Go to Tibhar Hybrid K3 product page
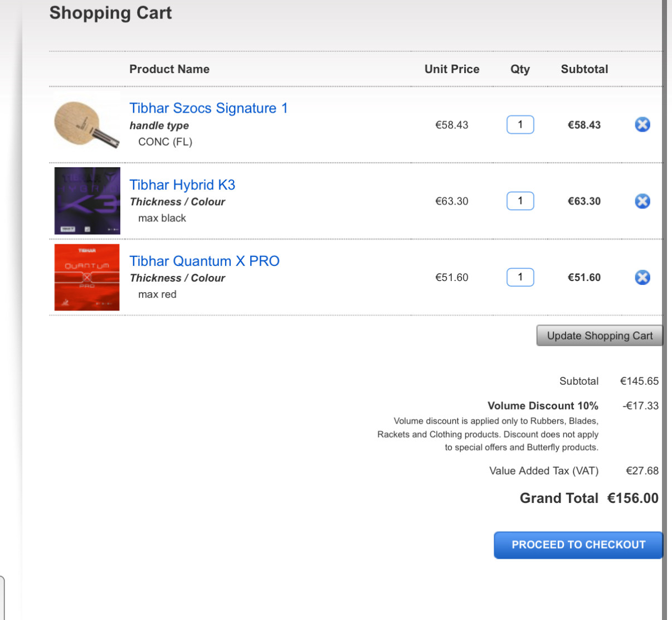 [x=182, y=185]
